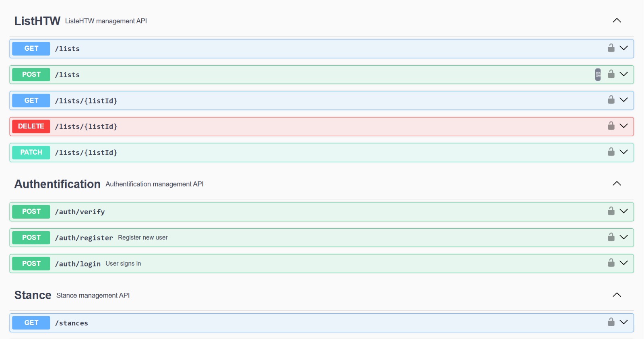The height and width of the screenshot is (339, 644).
Task: Click the DELETE badge for /lists/{listId}
Action: pyautogui.click(x=31, y=126)
